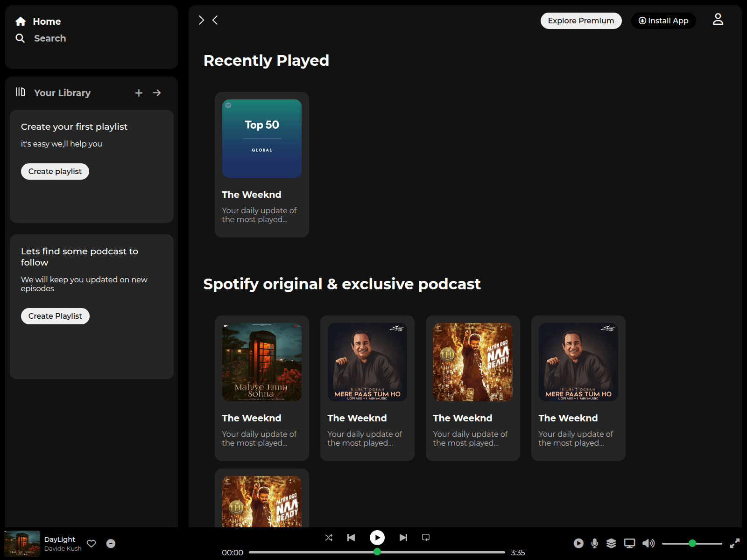Open the queue stack icon
The image size is (747, 560).
(x=611, y=543)
